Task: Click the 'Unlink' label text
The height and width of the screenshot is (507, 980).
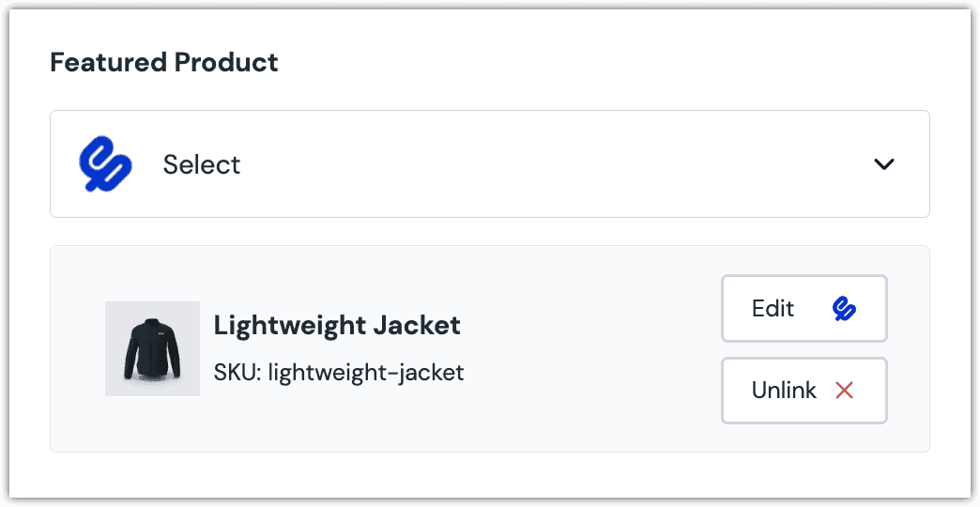Action: click(x=784, y=391)
